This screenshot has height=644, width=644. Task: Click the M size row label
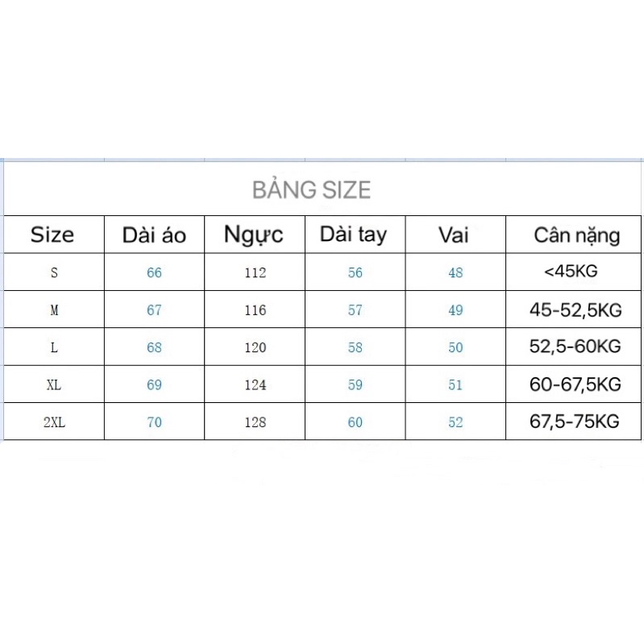(x=54, y=310)
